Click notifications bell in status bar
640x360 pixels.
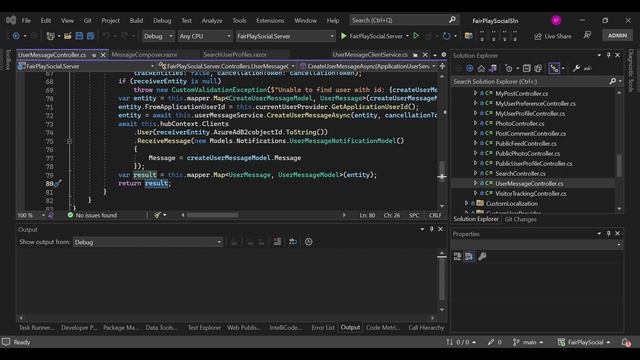coord(626,342)
